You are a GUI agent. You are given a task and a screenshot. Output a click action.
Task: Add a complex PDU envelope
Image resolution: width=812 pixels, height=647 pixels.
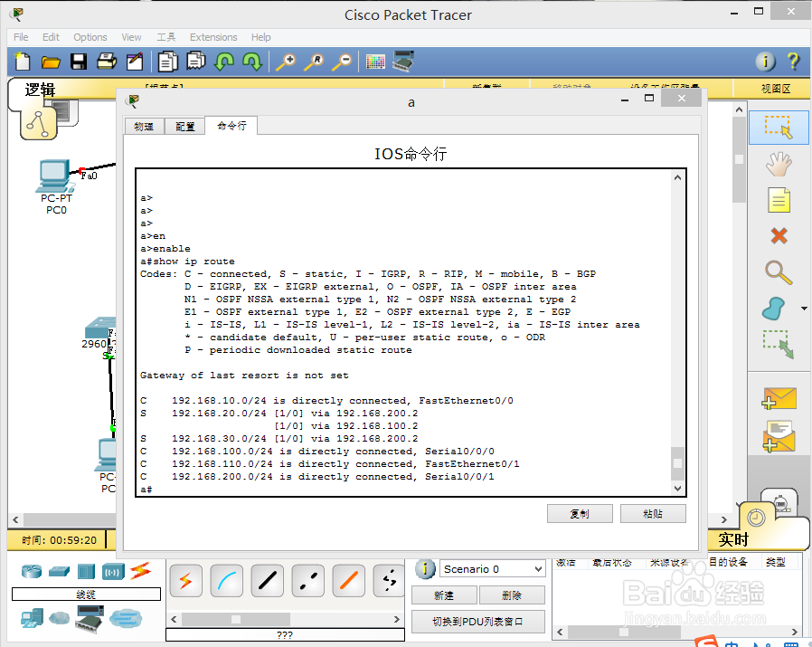[779, 436]
